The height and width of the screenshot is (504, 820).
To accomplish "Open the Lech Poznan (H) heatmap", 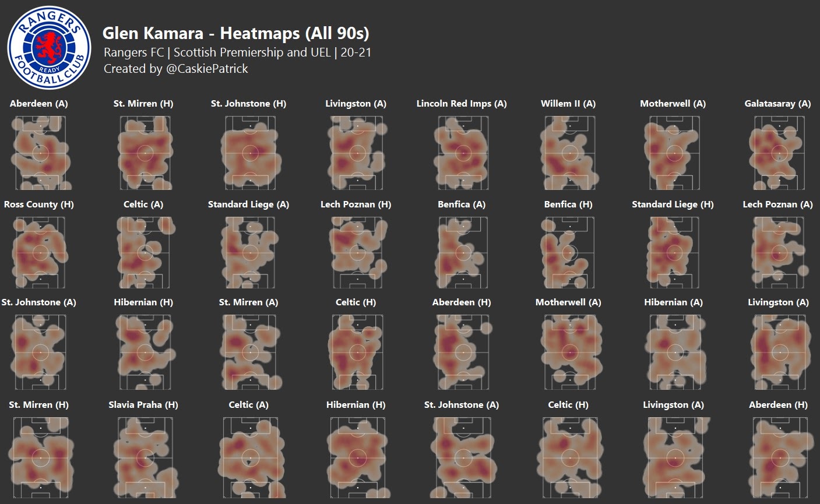I will click(357, 252).
